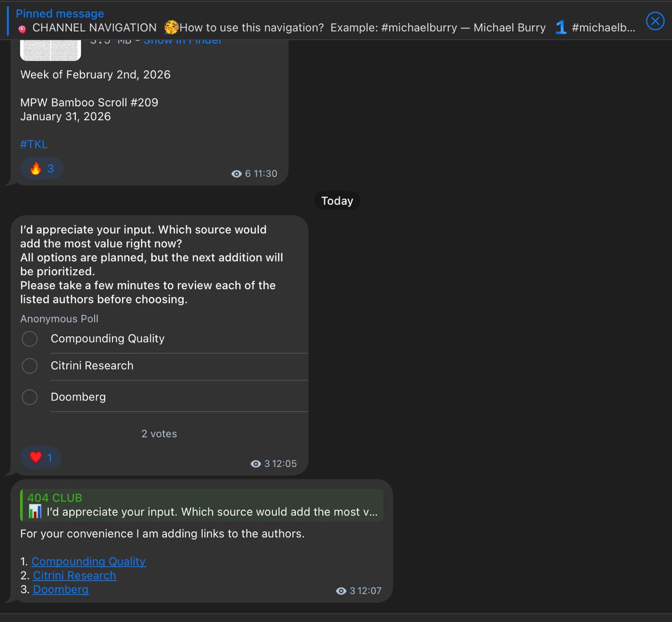Screen dimensions: 672x622
Task: Click the views eye icon at 12:07
Action: point(341,591)
